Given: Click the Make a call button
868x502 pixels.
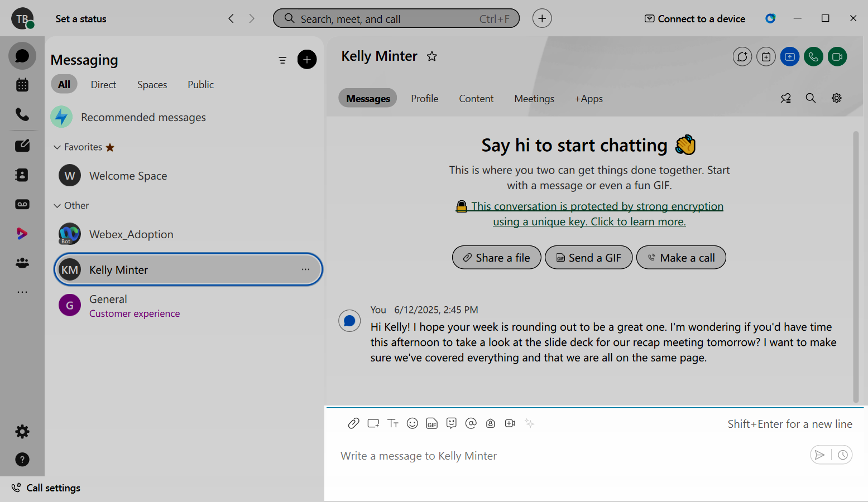Looking at the screenshot, I should pyautogui.click(x=681, y=257).
